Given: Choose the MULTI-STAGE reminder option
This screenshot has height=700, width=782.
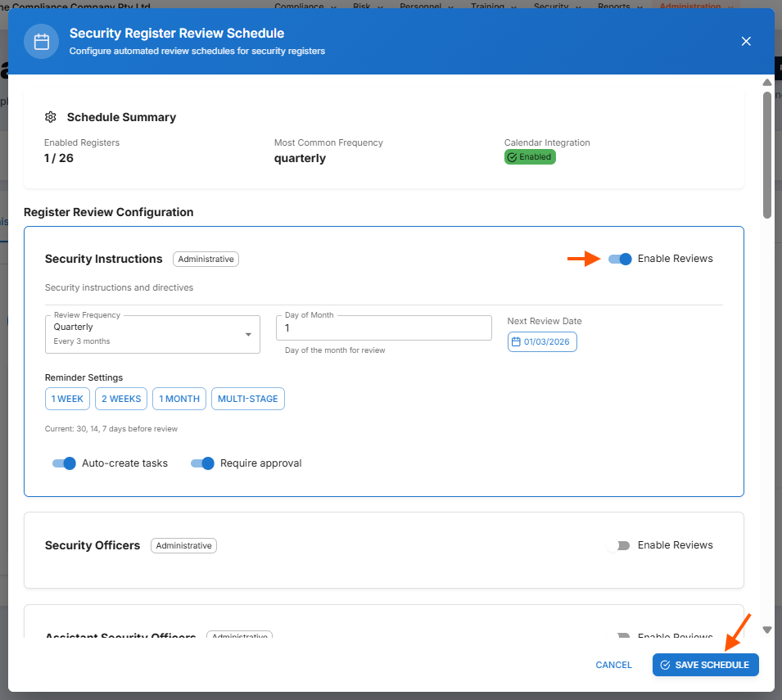Looking at the screenshot, I should click(247, 399).
